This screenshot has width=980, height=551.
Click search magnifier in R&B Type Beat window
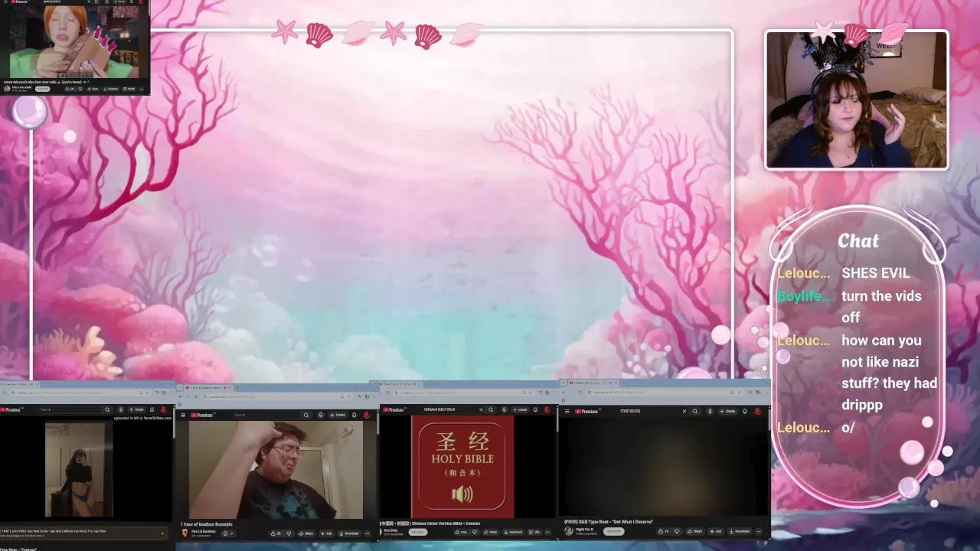[x=695, y=411]
